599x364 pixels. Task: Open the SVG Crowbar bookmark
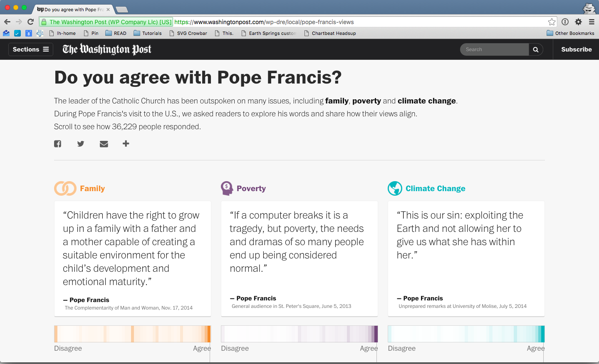188,33
